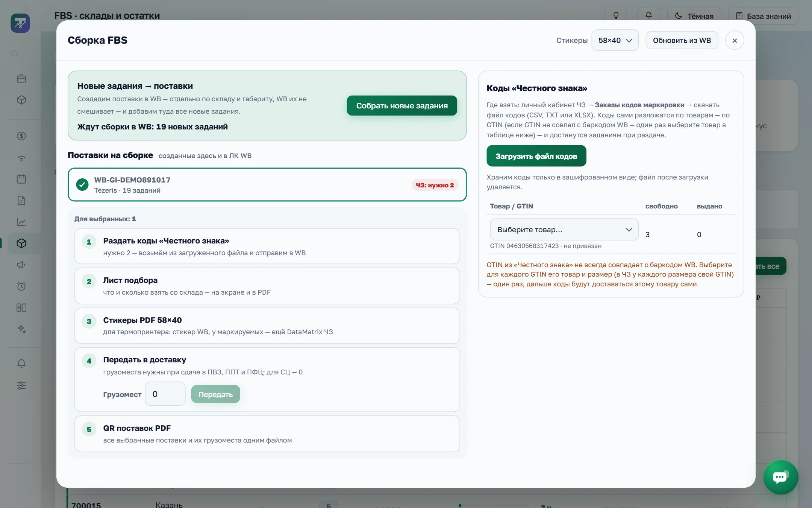Select step Лист подбора
Screen dimensions: 812x508
click(267, 286)
